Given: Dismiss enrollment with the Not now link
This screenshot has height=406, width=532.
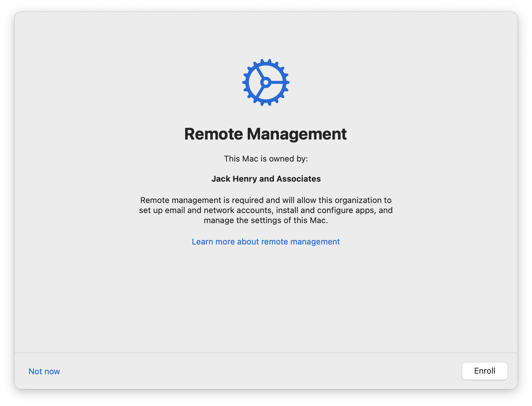Looking at the screenshot, I should [x=44, y=371].
